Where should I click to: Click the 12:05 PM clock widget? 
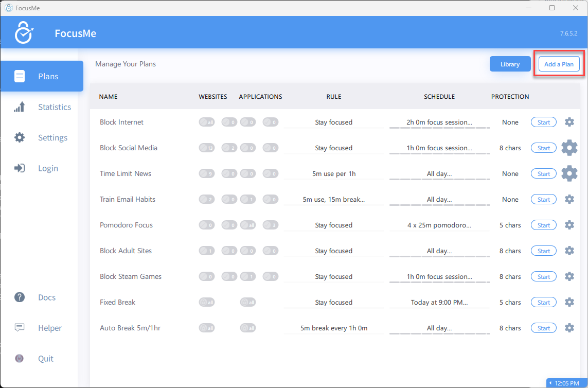pos(566,383)
